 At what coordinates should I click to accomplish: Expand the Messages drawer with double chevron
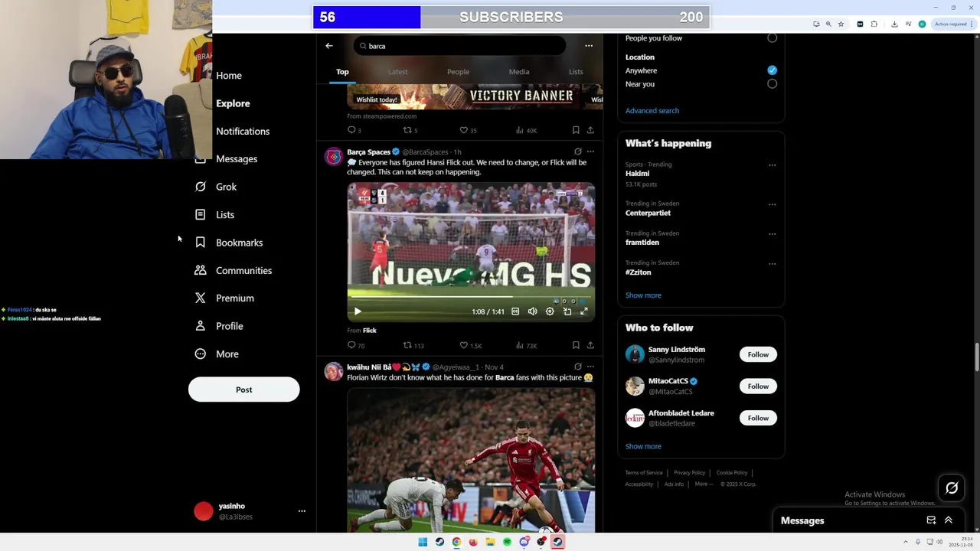coord(948,520)
